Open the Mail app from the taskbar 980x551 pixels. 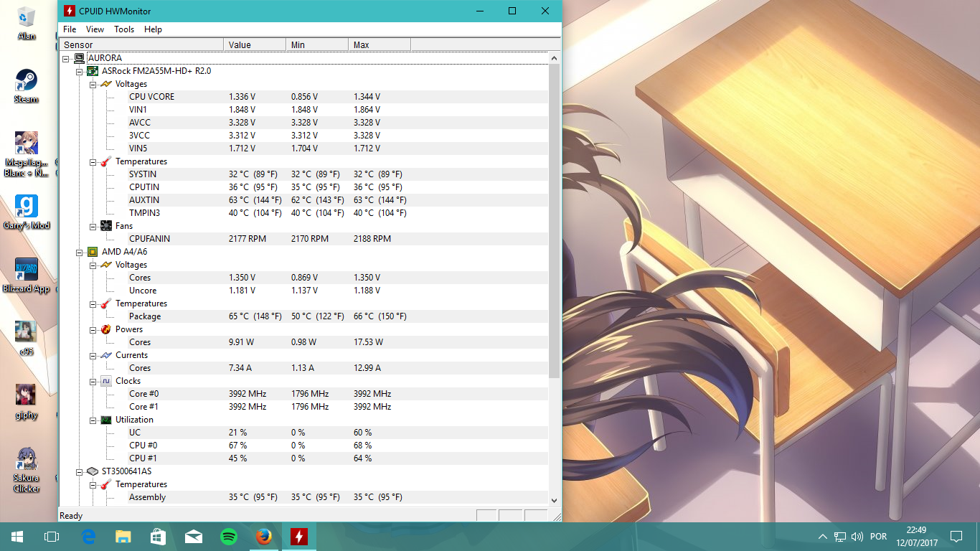[x=194, y=537]
